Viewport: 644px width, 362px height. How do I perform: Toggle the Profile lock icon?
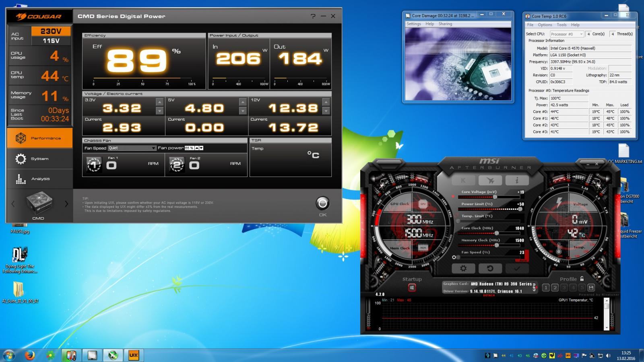[582, 279]
